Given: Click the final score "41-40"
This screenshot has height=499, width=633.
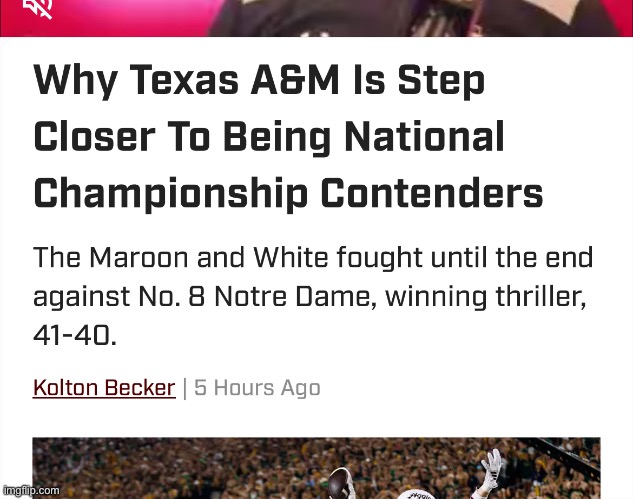Looking at the screenshot, I should (x=75, y=336).
